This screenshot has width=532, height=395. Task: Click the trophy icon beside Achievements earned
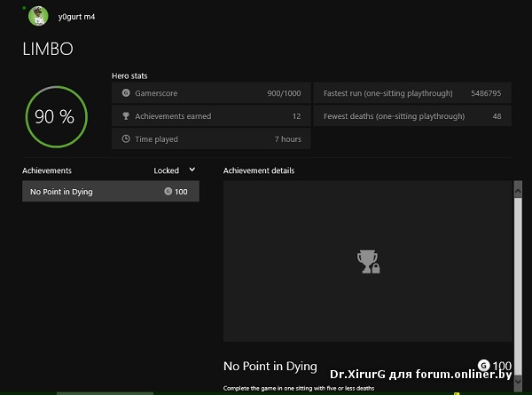(126, 116)
